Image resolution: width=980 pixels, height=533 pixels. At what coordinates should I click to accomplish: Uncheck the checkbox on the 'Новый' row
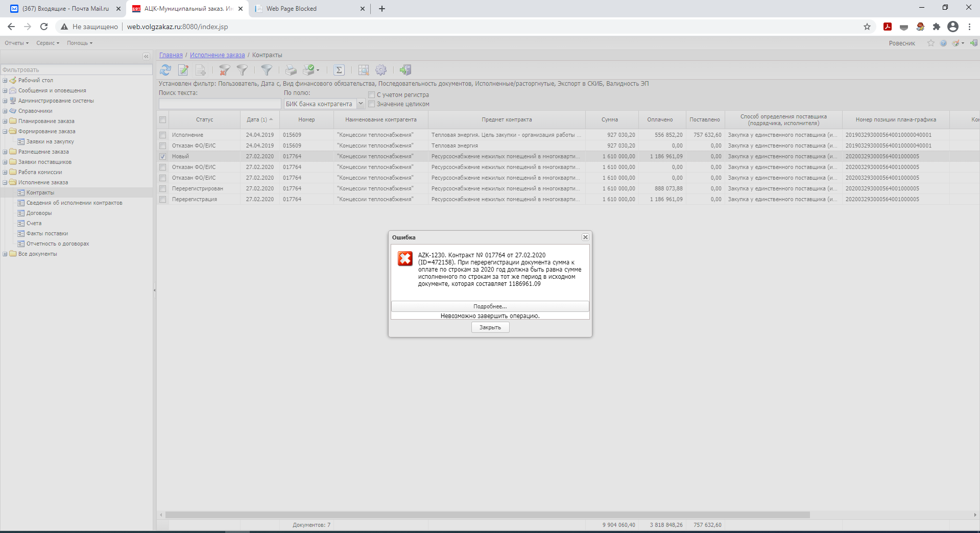tap(163, 157)
